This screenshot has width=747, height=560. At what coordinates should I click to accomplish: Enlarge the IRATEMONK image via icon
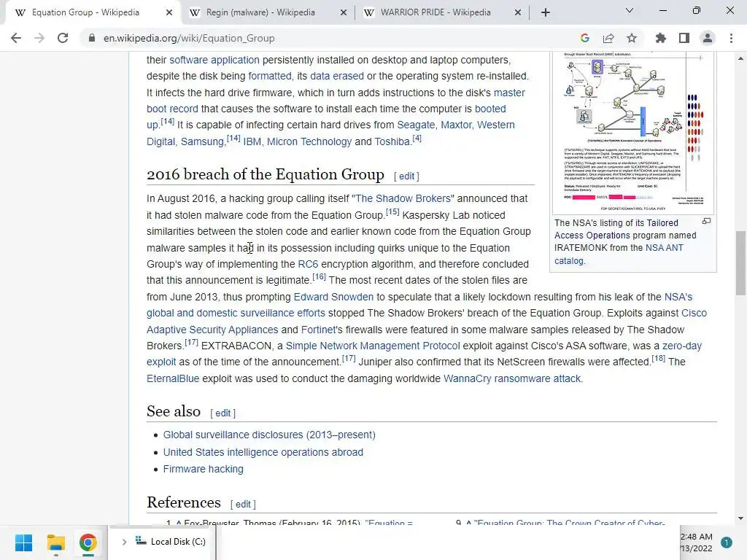706,221
